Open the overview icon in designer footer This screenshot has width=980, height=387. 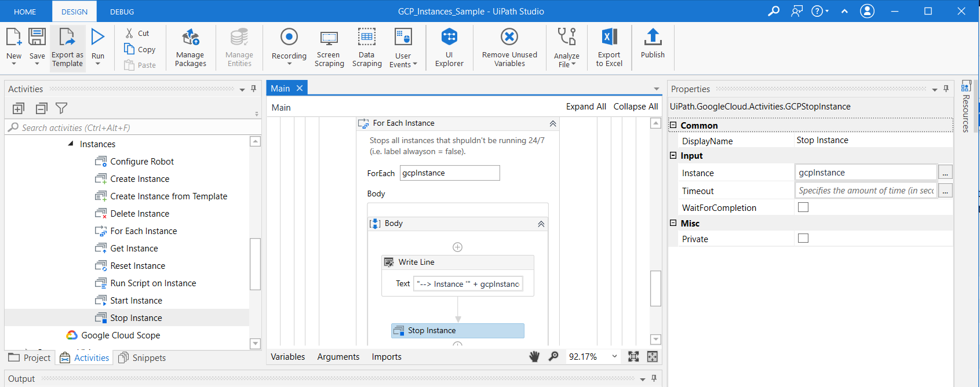click(x=653, y=356)
